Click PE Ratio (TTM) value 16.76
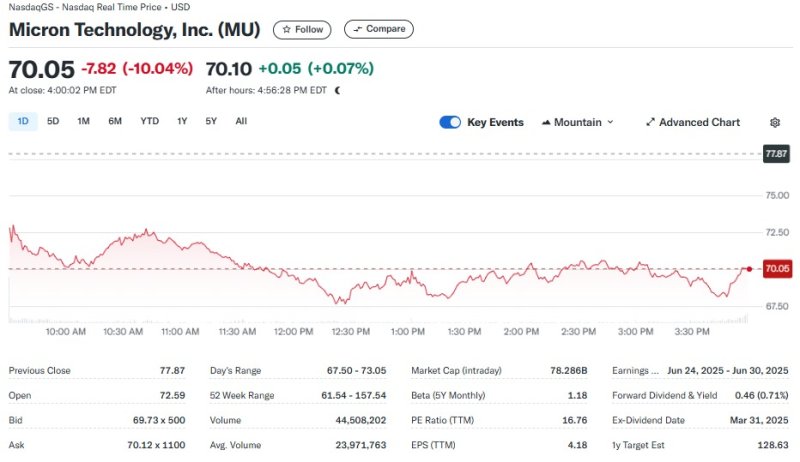800x462 pixels. (574, 420)
